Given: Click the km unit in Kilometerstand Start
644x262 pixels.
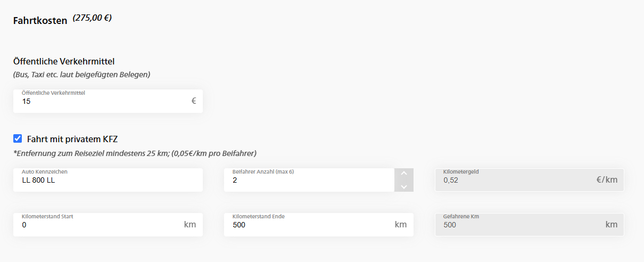Looking at the screenshot, I should [190, 225].
